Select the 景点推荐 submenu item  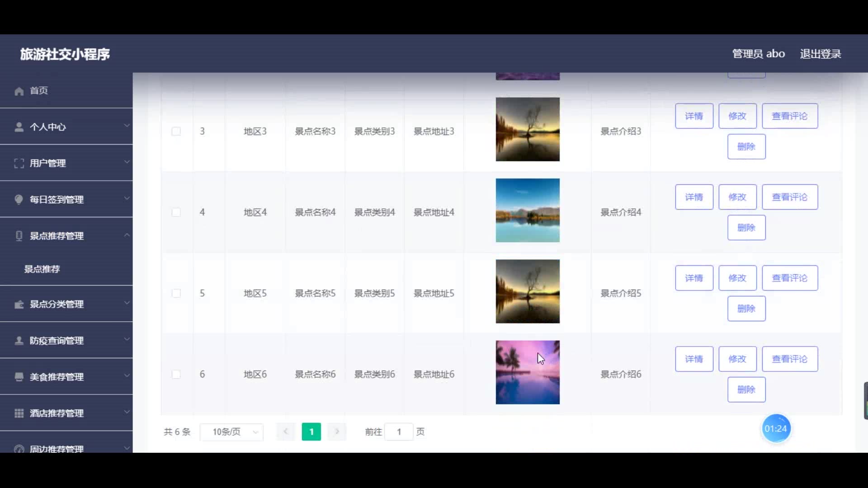[66, 269]
